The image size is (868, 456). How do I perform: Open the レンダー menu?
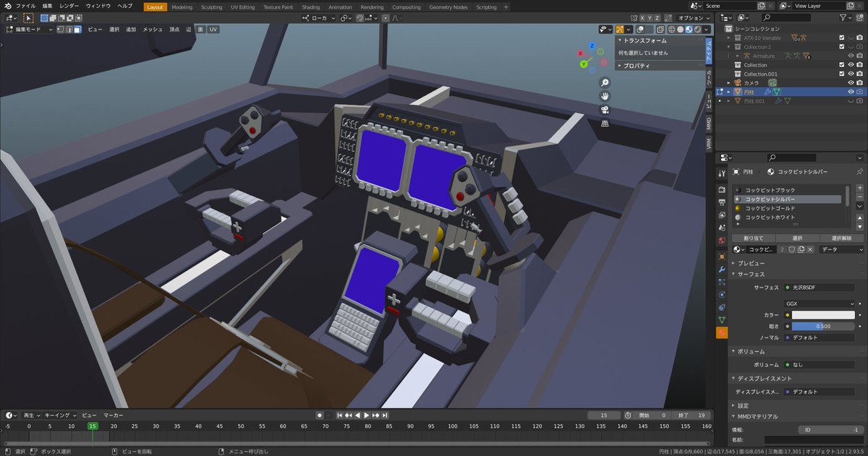coord(69,6)
